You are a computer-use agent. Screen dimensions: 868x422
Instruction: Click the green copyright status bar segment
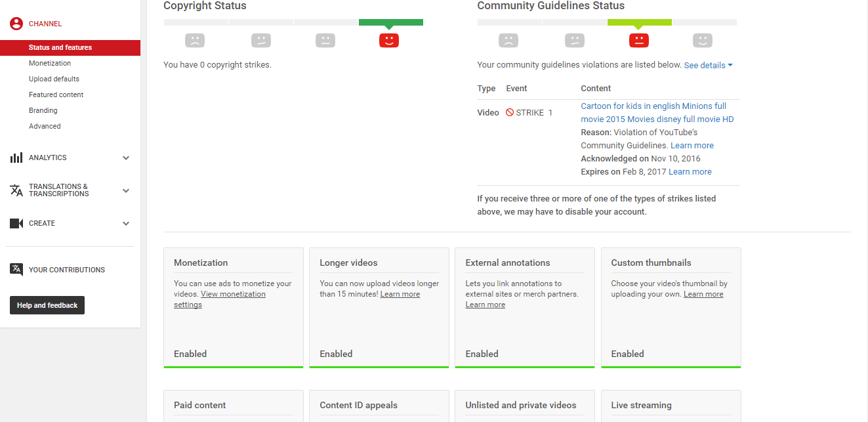click(x=391, y=22)
